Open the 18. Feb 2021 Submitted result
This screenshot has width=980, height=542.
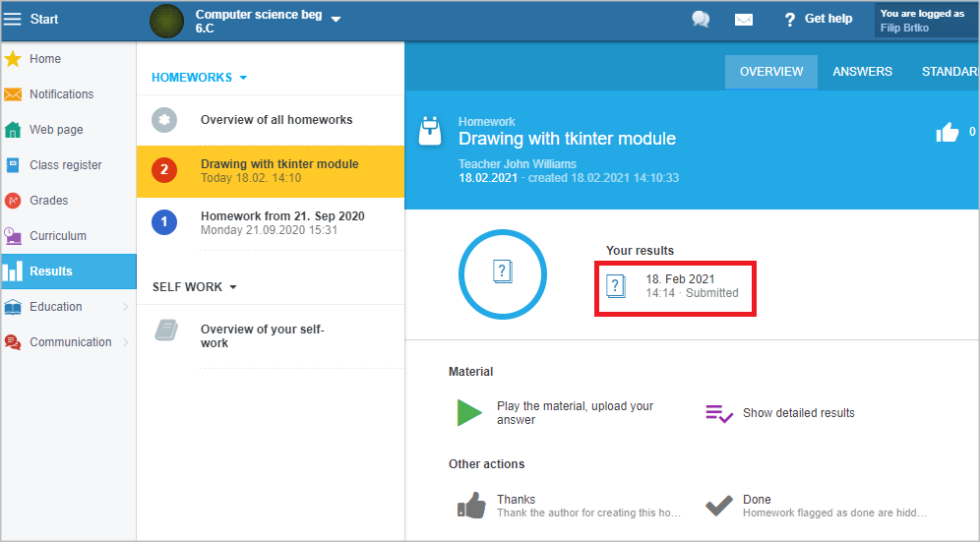(x=675, y=288)
